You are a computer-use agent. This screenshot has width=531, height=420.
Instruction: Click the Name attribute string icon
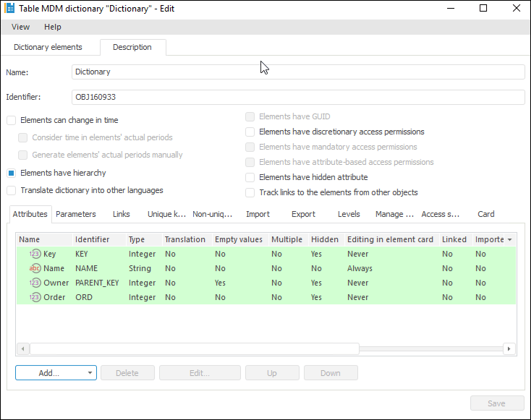35,268
